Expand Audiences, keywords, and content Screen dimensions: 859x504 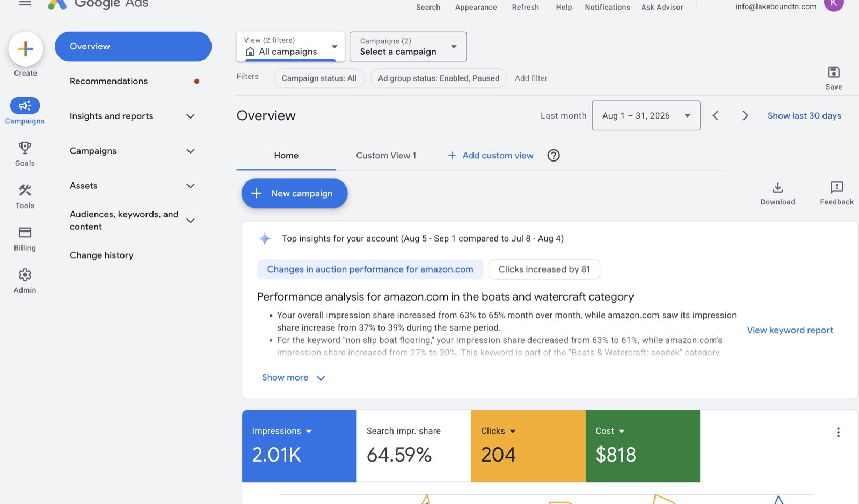click(x=190, y=220)
